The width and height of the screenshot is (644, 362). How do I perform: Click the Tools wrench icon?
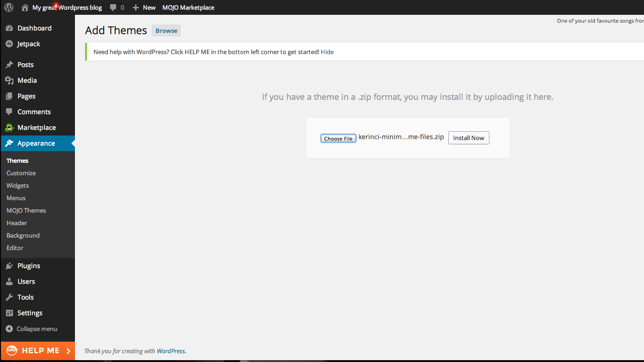click(x=9, y=297)
